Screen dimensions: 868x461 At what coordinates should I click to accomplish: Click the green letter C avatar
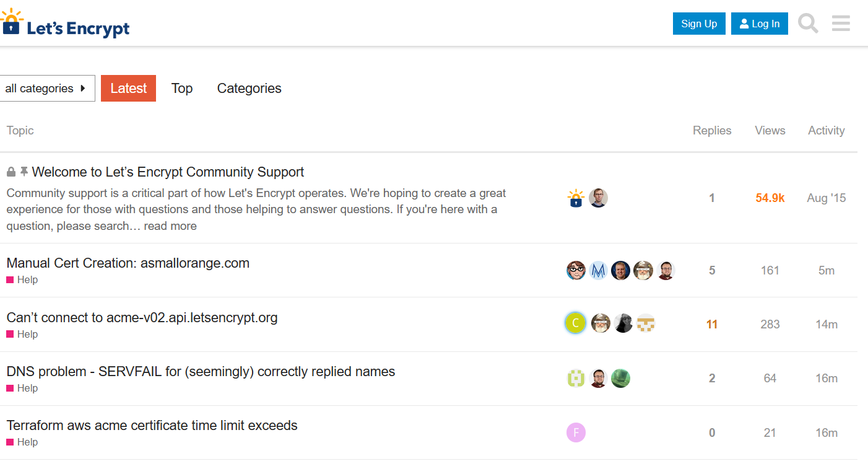(x=575, y=323)
